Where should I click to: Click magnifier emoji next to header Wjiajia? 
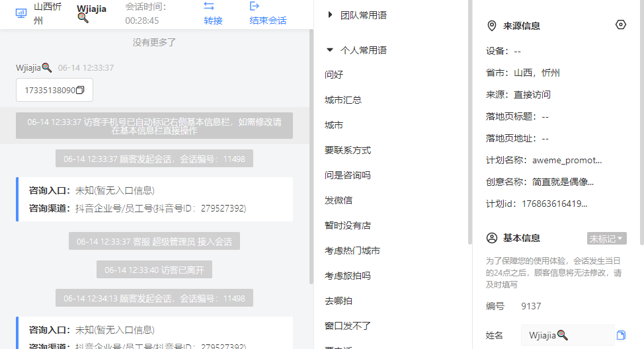tap(83, 18)
